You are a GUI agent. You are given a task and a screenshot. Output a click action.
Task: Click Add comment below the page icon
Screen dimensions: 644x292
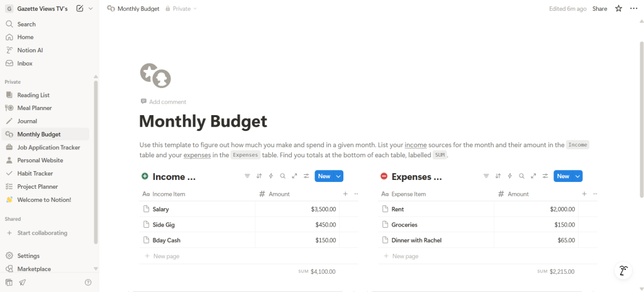coord(164,101)
